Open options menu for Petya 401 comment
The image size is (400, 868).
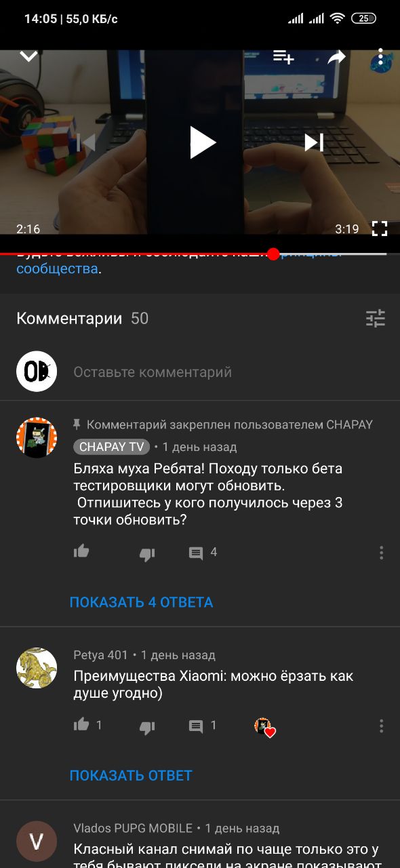(382, 726)
